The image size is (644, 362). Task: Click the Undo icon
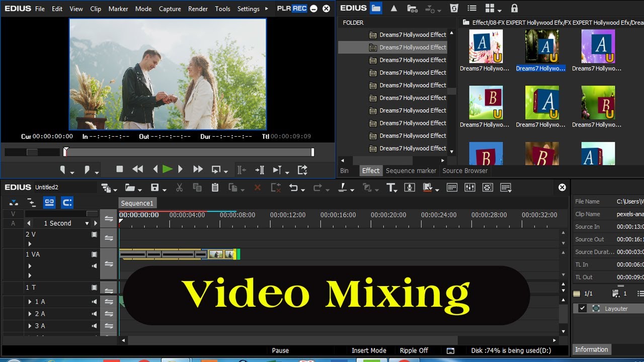pos(293,188)
